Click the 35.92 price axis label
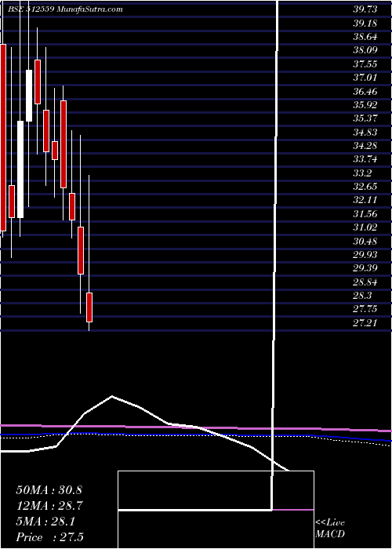This screenshot has width=392, height=549. (365, 104)
